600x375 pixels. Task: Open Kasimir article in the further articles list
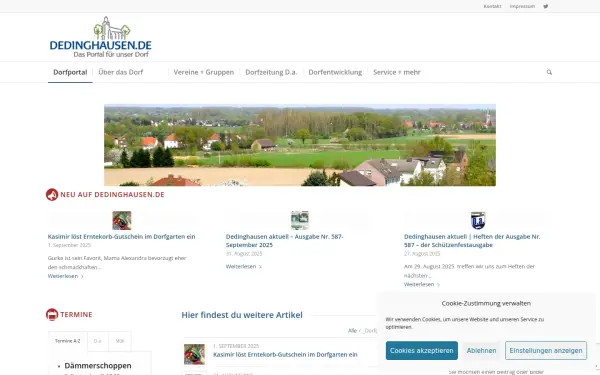[285, 354]
